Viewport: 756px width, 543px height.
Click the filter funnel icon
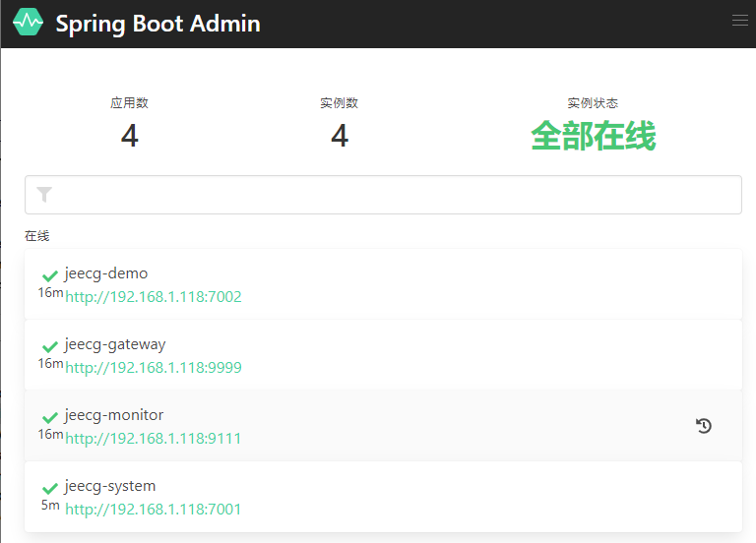44,195
